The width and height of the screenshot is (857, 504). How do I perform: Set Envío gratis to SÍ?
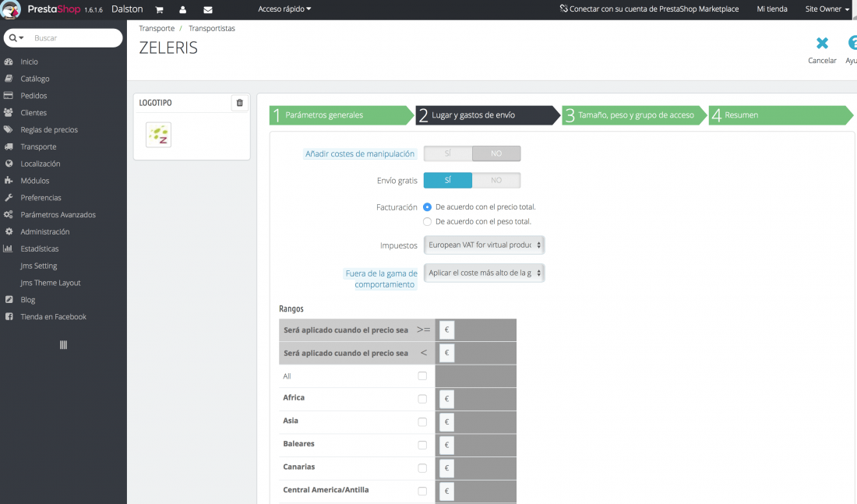click(x=448, y=181)
